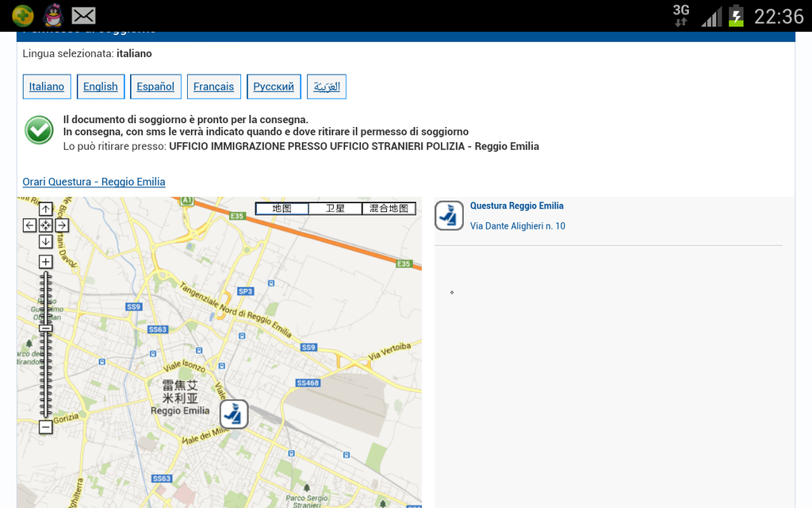Open Questura Reggio Emilia link
Screen dimensions: 812x508
pos(517,206)
